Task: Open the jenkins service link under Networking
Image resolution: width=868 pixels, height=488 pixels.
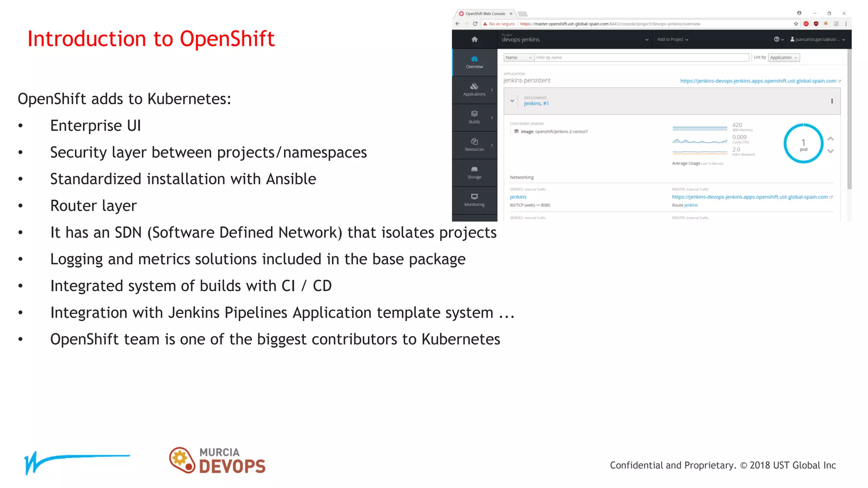Action: click(518, 197)
